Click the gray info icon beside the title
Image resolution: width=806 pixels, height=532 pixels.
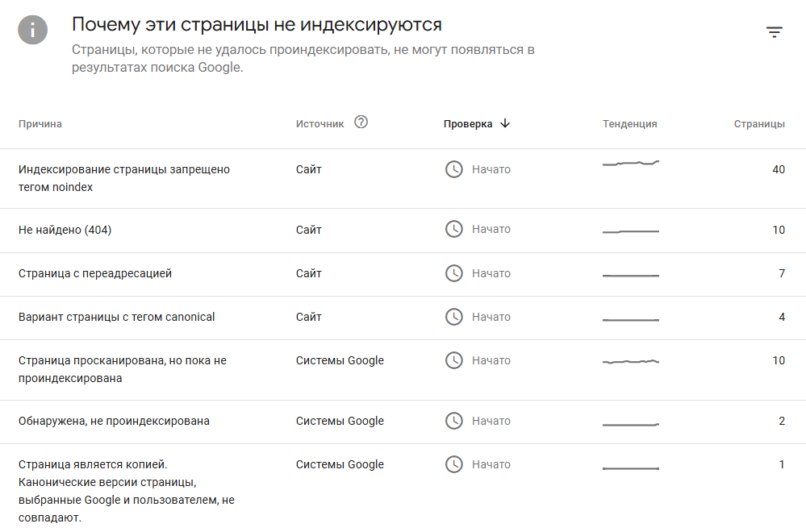coord(33,31)
